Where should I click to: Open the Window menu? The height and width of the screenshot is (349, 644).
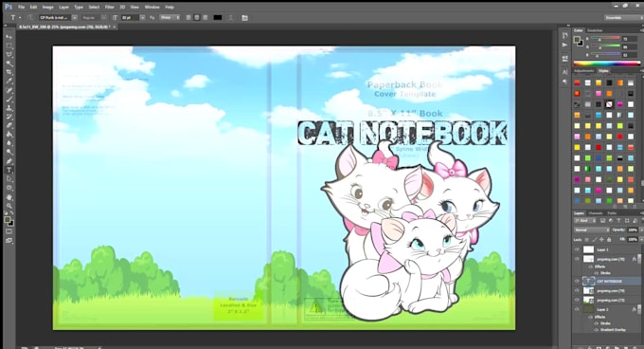[x=152, y=7]
